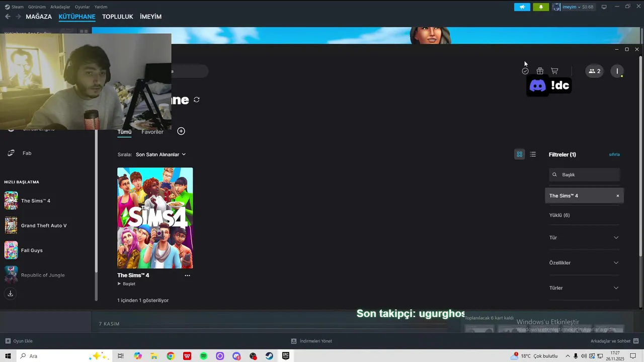This screenshot has width=644, height=362.
Task: Click Oyun Ekle in Steam footer
Action: pos(19,341)
